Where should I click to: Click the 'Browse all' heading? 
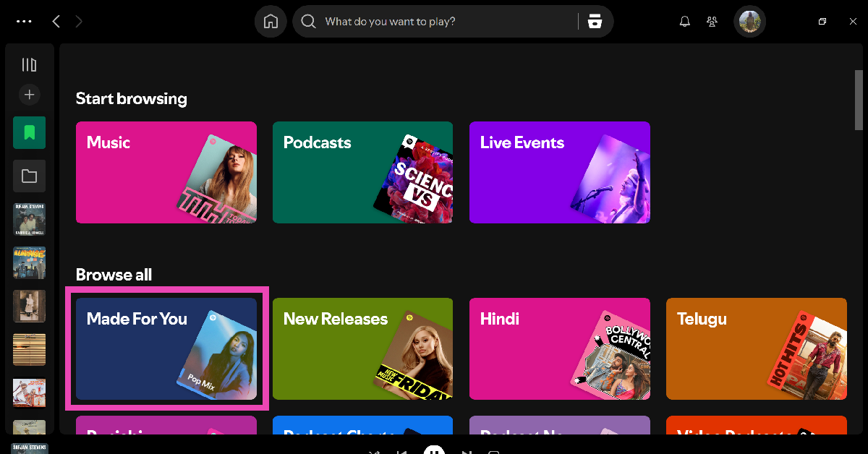pos(114,275)
